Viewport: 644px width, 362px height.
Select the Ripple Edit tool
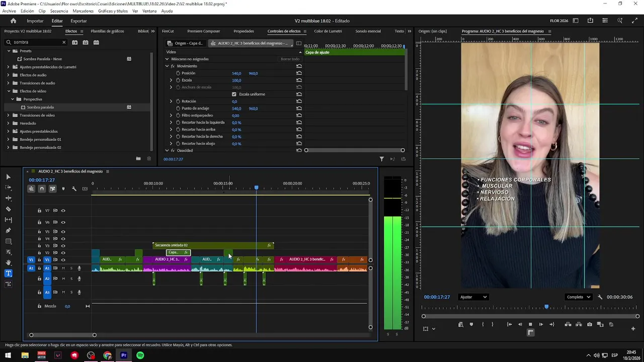pos(8,198)
